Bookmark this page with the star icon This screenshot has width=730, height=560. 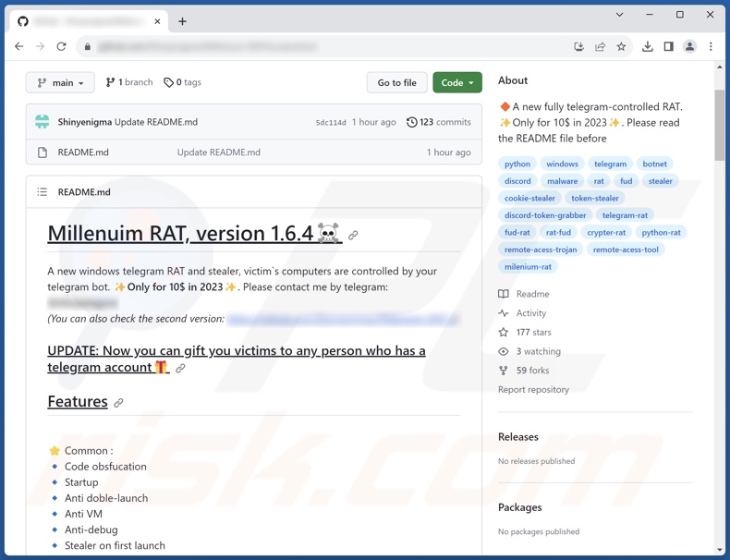pos(621,46)
